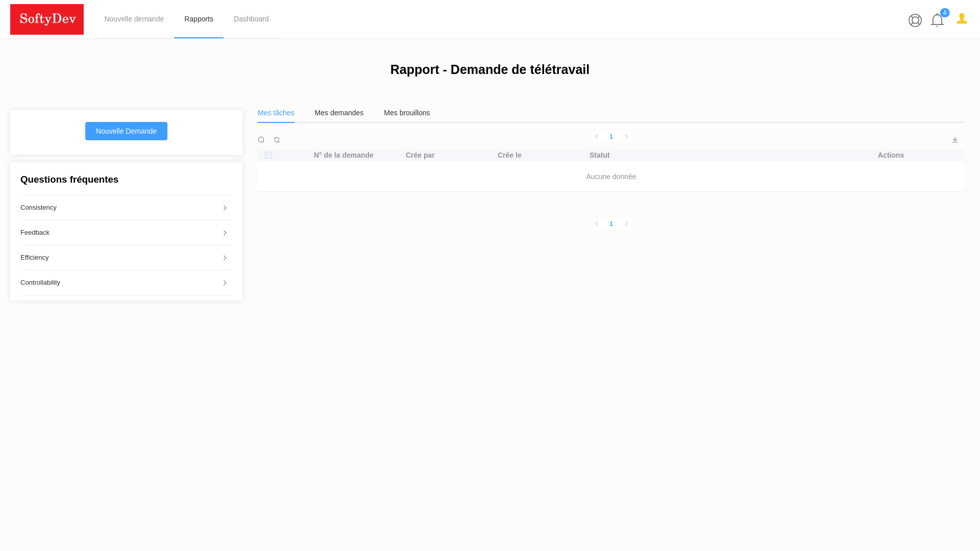The width and height of the screenshot is (980, 551).
Task: Click the SoftyDev logo
Action: 47,19
